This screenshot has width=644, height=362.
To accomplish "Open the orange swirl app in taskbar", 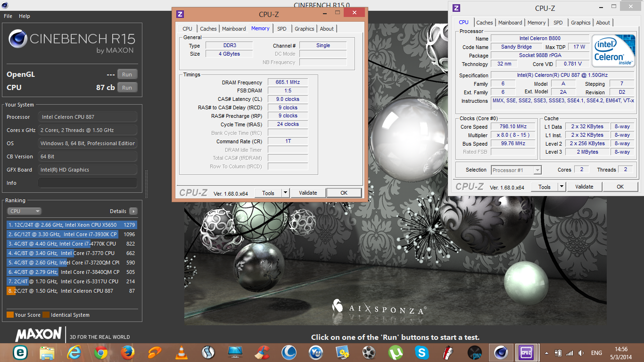I will coord(155,352).
